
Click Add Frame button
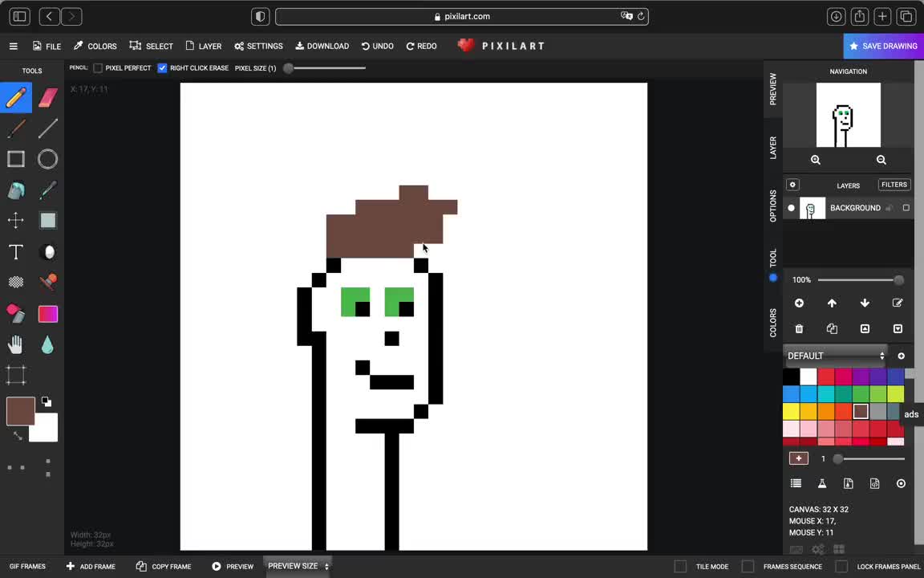91,566
